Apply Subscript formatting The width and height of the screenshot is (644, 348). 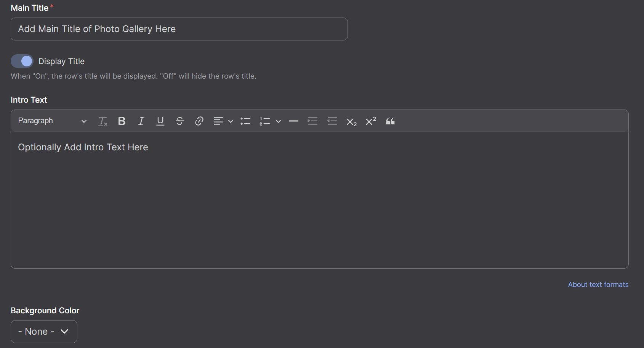[351, 121]
